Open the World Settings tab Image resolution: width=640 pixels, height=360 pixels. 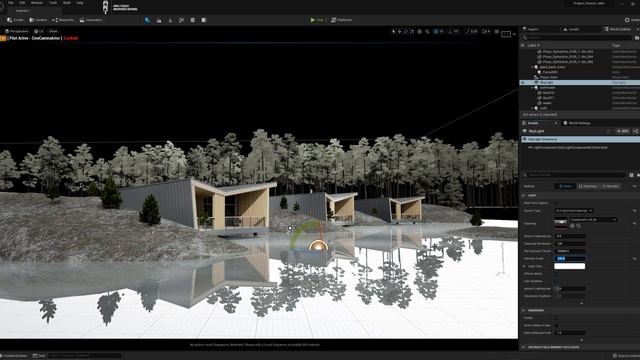[x=577, y=123]
